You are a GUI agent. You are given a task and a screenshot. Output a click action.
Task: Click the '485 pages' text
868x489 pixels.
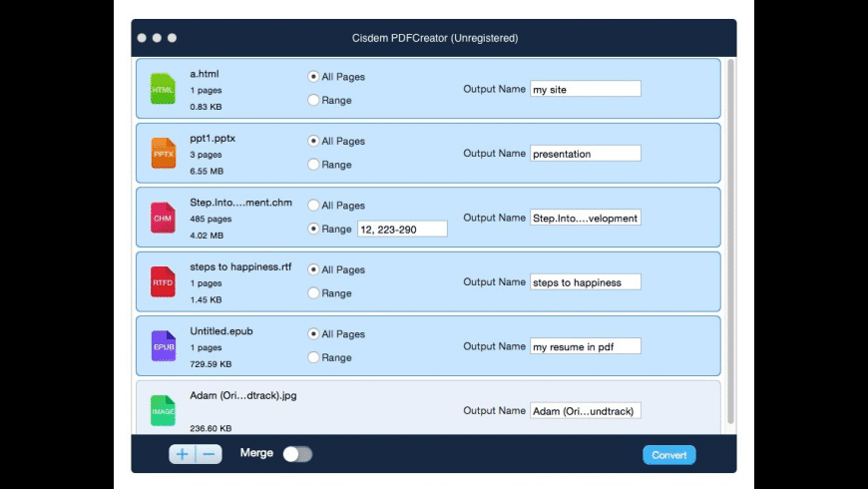coord(211,219)
